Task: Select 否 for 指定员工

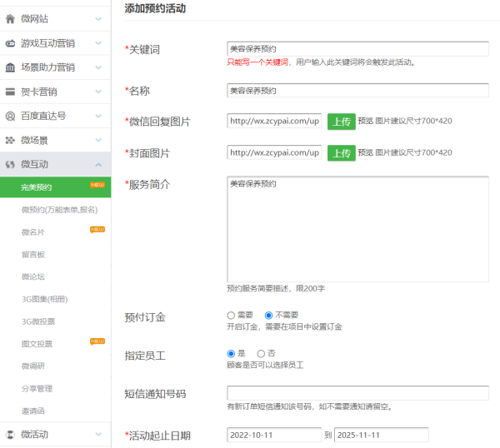Action: 261,354
